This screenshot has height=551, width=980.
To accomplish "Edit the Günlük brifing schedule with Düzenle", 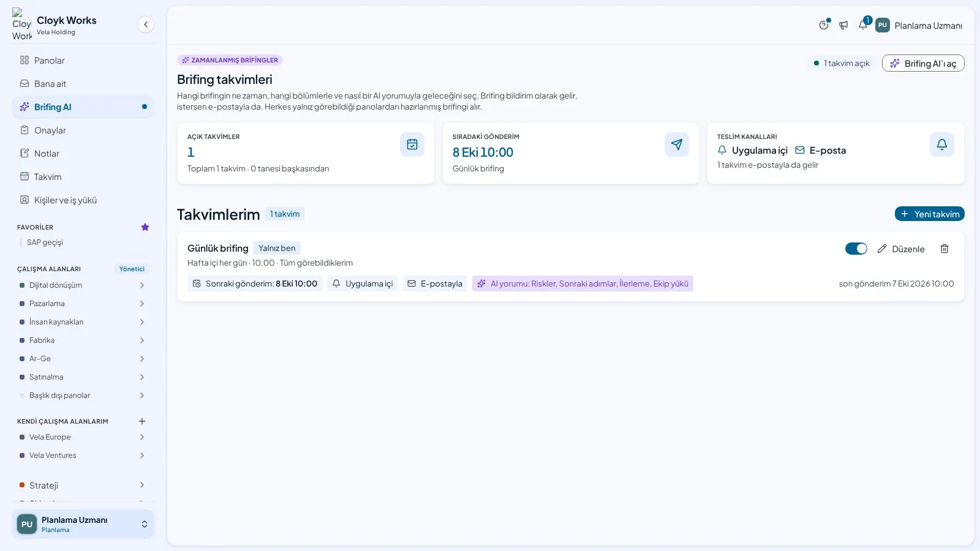I will point(901,249).
